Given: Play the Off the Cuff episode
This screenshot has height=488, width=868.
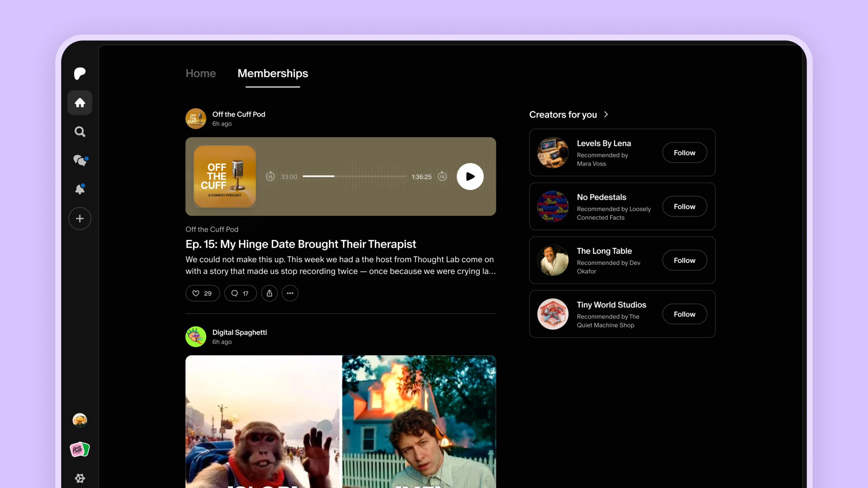Looking at the screenshot, I should 470,177.
